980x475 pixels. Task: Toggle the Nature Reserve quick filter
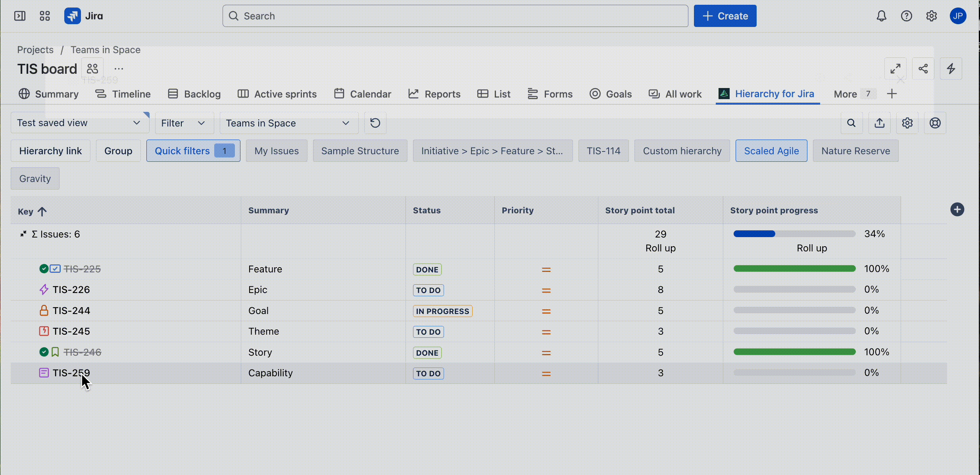(x=855, y=151)
